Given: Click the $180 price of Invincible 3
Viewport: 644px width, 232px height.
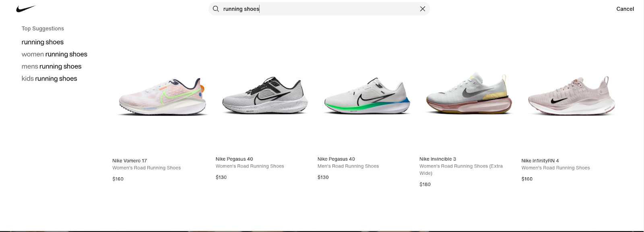Looking at the screenshot, I should [x=425, y=184].
